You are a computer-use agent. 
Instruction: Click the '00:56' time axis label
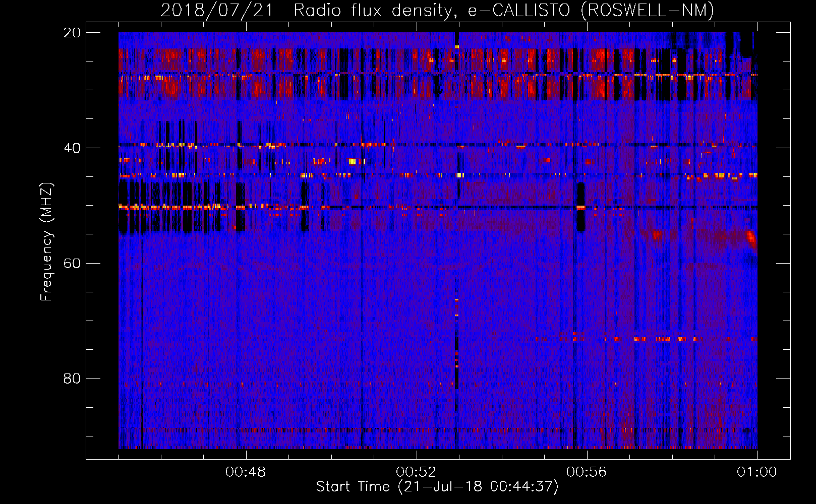587,472
